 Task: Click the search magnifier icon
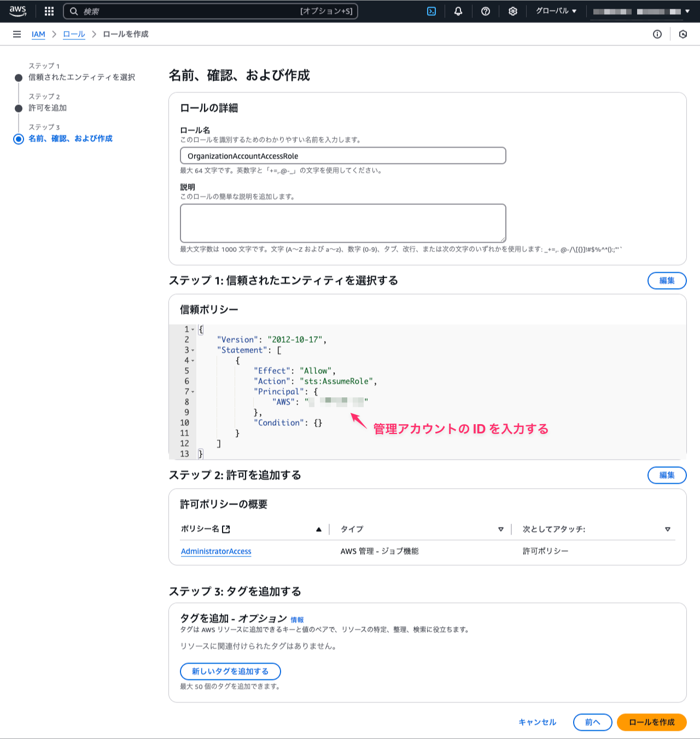(x=74, y=11)
